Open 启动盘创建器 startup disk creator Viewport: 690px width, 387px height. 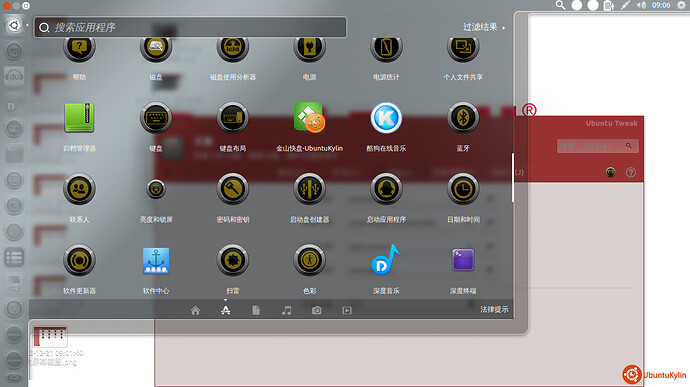pos(309,189)
